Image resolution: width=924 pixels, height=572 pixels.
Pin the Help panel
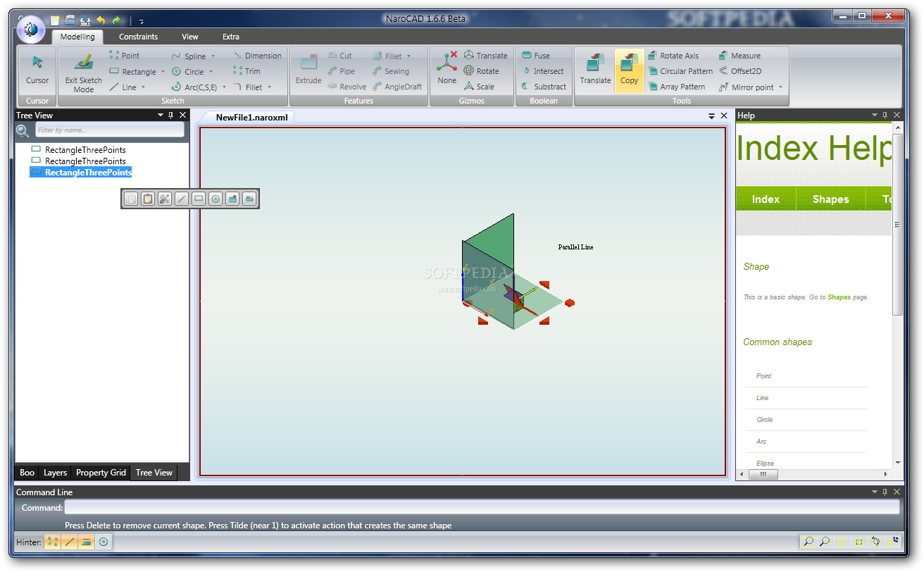886,116
